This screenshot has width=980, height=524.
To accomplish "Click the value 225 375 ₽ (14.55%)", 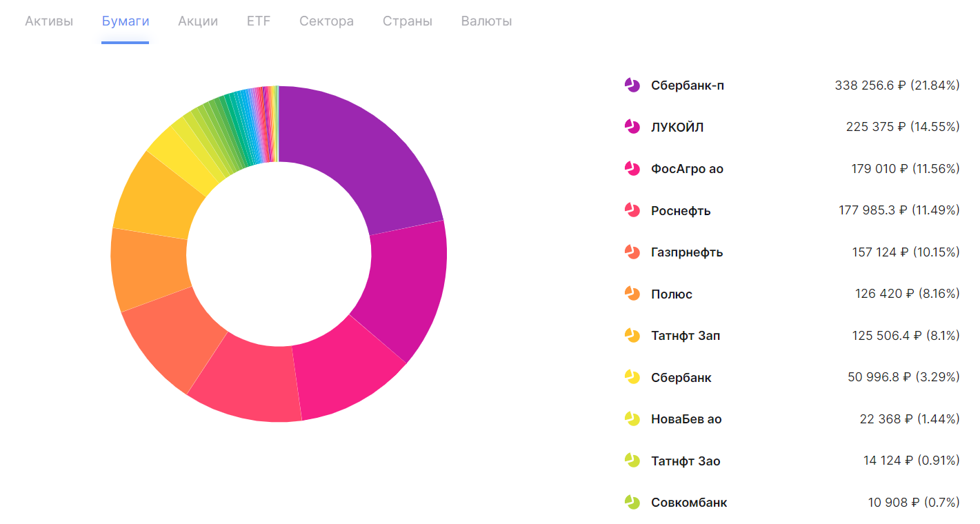I will (903, 127).
